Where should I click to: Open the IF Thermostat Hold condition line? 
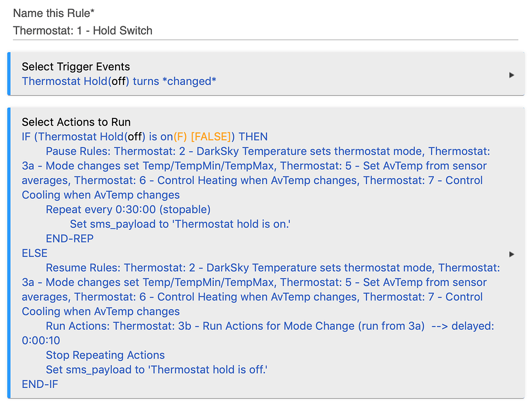[x=137, y=136]
